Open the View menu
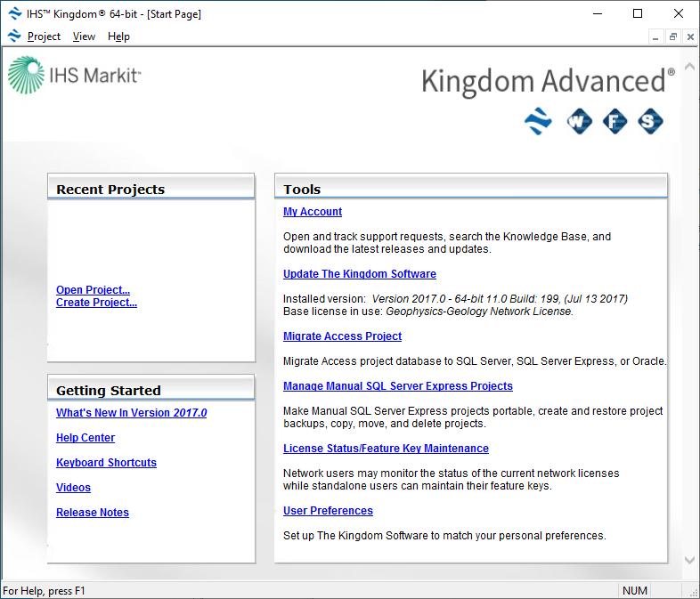700x599 pixels. tap(84, 36)
